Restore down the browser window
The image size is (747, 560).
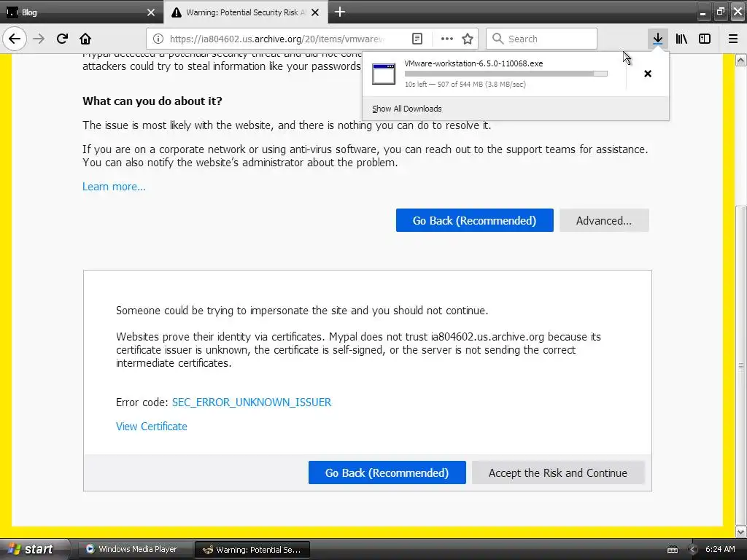click(x=720, y=13)
